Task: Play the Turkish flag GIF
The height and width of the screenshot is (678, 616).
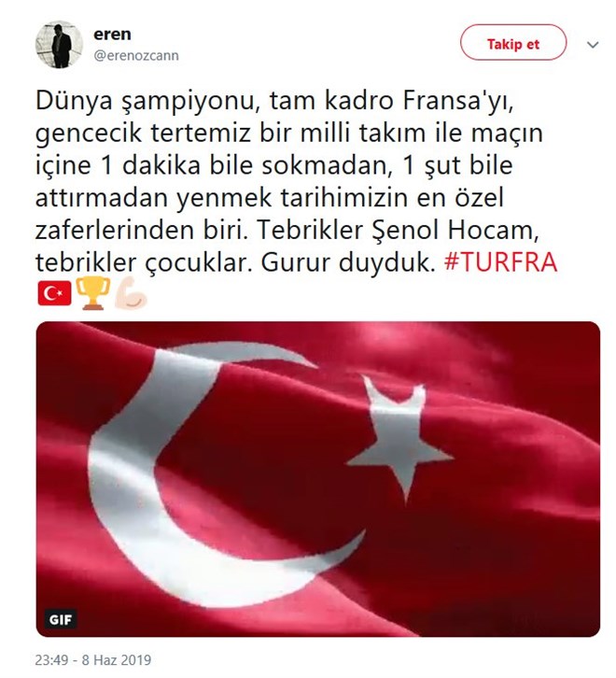Action: (318, 479)
